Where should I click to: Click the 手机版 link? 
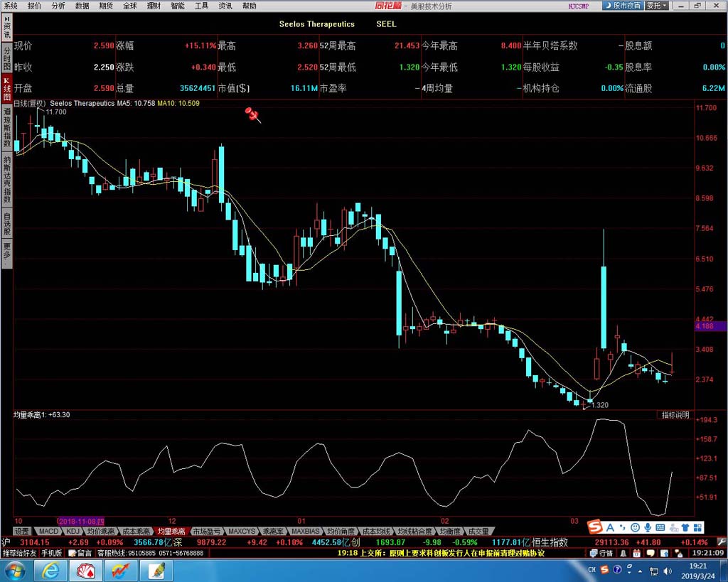pyautogui.click(x=51, y=554)
